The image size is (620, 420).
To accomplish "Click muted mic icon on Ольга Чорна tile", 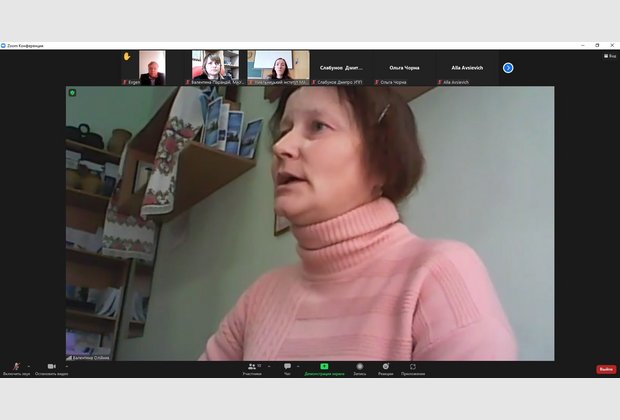I will [377, 82].
